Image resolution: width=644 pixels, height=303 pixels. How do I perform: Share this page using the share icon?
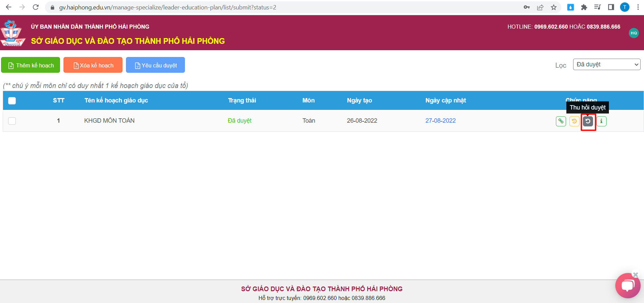tap(540, 7)
